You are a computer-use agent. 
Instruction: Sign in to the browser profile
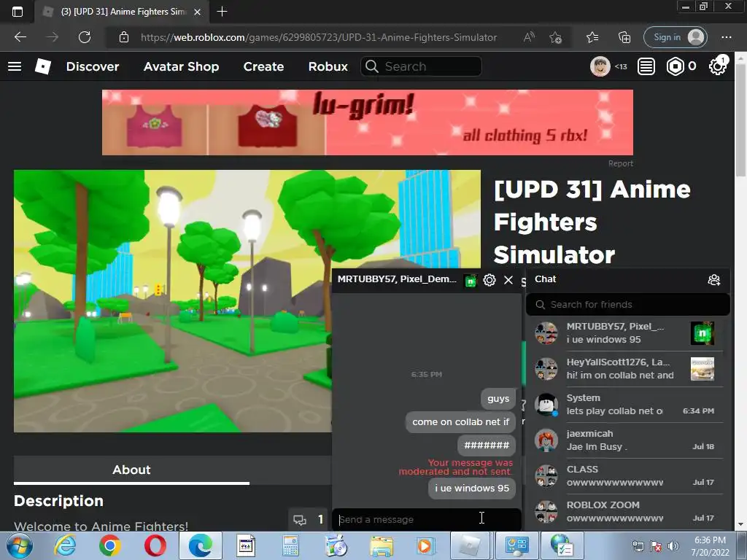click(x=675, y=37)
